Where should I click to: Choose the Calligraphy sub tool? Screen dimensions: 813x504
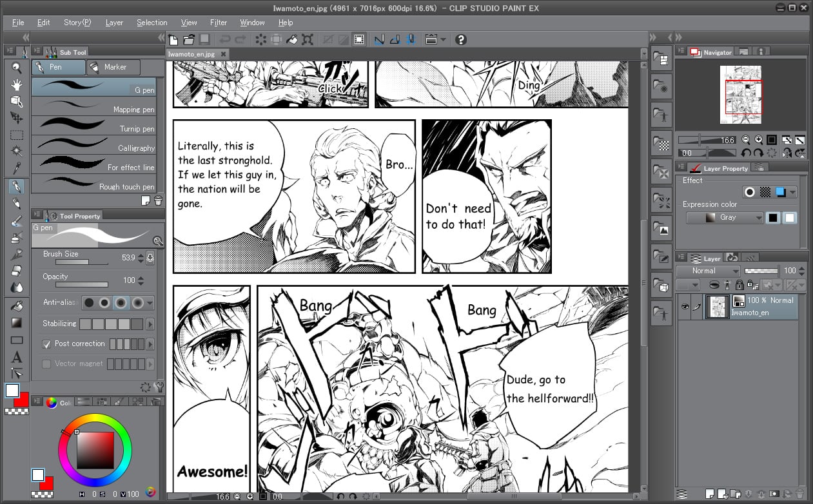click(93, 145)
